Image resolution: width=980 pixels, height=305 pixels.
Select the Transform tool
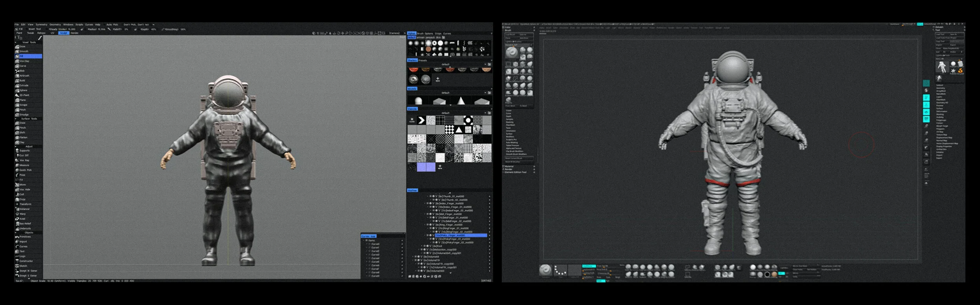click(x=28, y=204)
